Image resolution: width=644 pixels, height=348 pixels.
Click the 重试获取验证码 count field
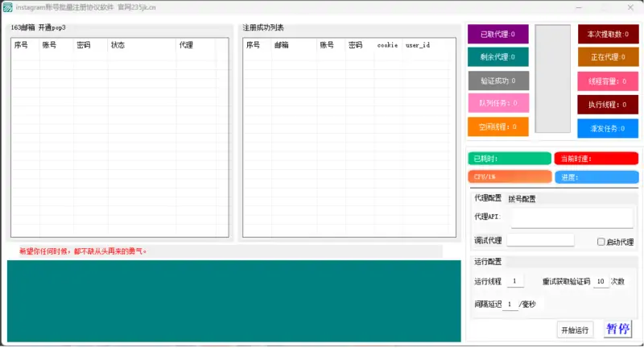click(601, 281)
